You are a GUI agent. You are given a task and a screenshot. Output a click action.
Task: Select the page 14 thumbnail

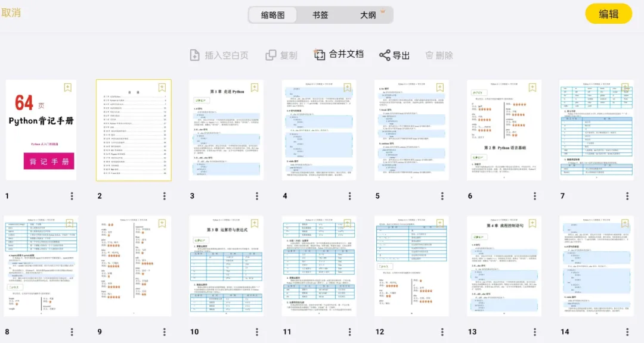pos(597,266)
